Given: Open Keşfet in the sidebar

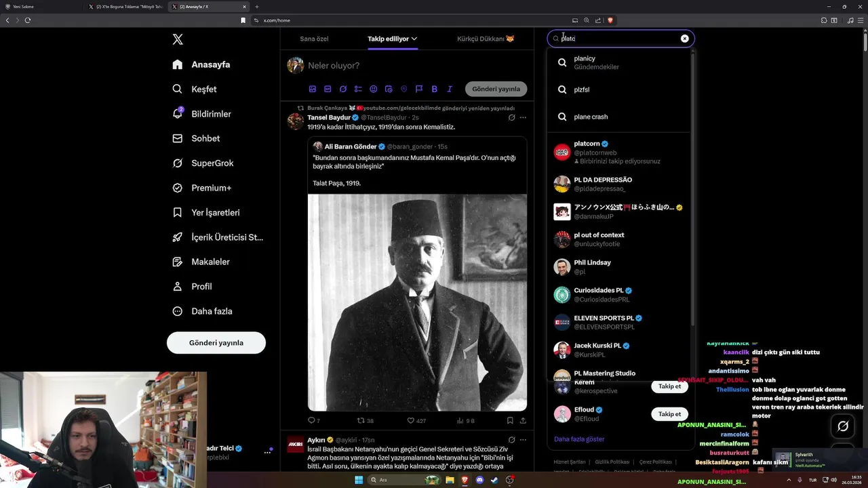Looking at the screenshot, I should tap(195, 89).
